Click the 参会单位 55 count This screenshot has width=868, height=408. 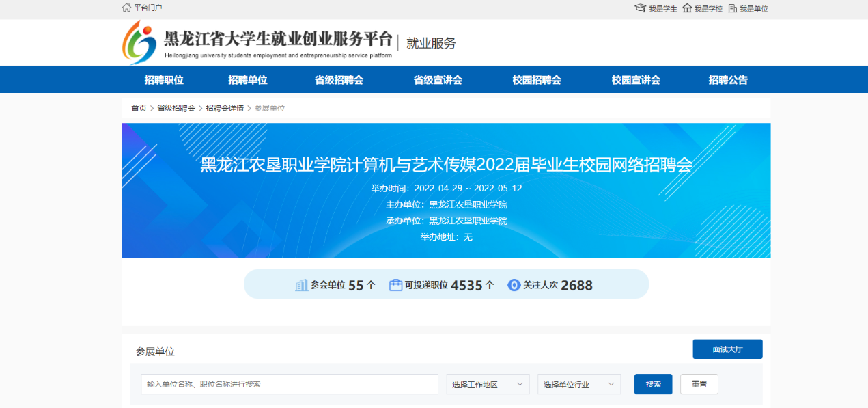[x=343, y=285]
